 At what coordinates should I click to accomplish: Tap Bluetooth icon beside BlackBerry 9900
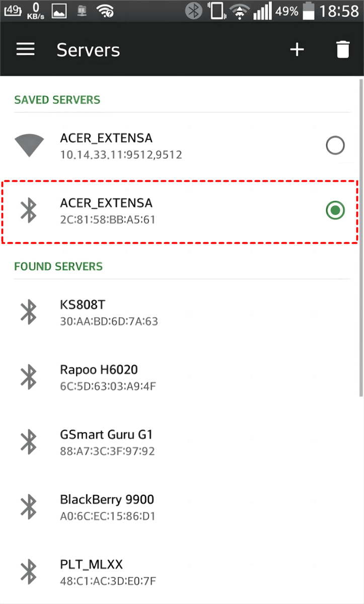click(x=29, y=507)
